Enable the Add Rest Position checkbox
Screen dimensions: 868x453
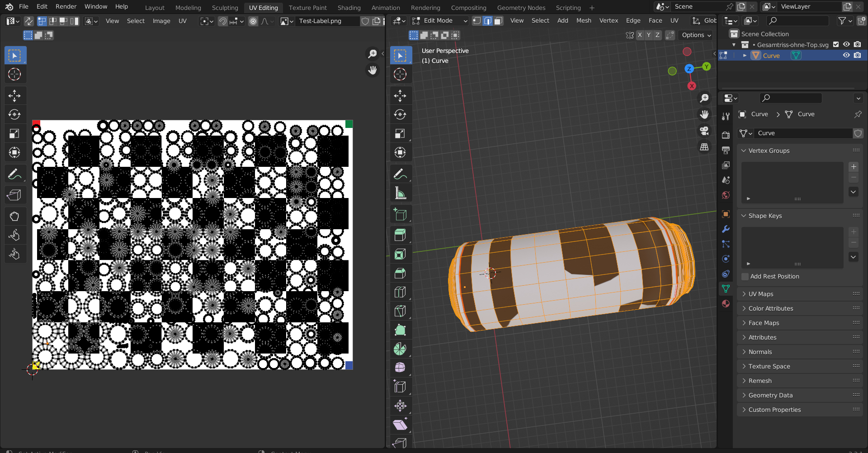click(x=745, y=276)
